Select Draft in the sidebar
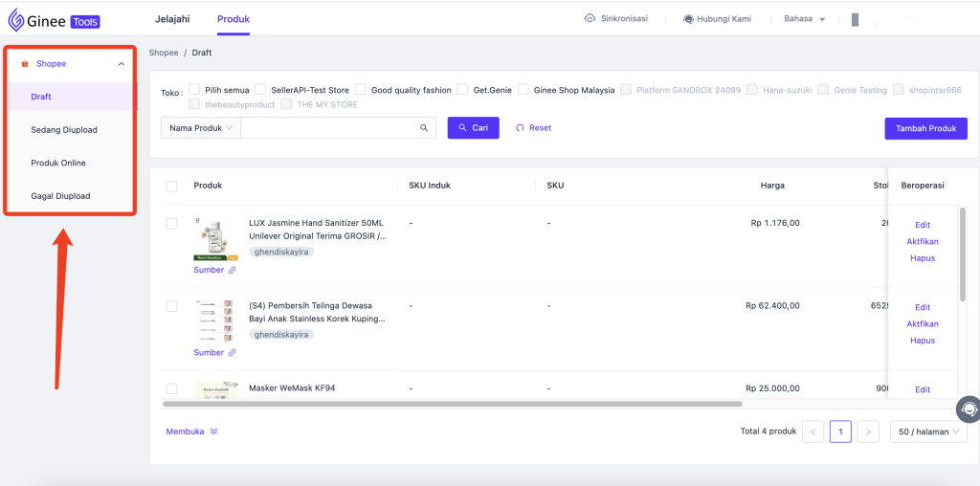Image resolution: width=980 pixels, height=486 pixels. 71,97
